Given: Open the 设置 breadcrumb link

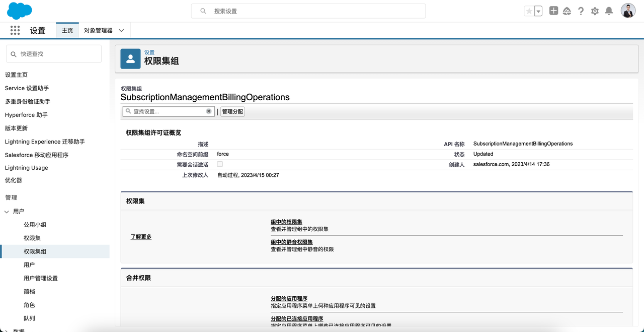Looking at the screenshot, I should [x=149, y=52].
